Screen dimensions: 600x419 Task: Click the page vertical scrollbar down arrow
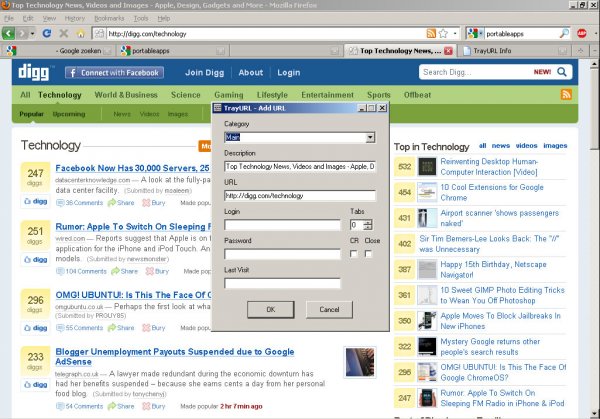(594, 413)
